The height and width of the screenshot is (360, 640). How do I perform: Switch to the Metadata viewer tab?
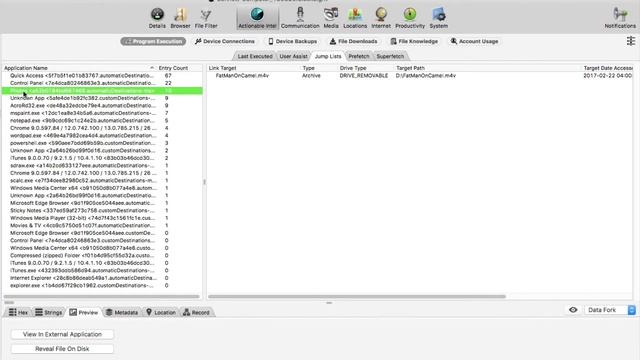tap(122, 312)
